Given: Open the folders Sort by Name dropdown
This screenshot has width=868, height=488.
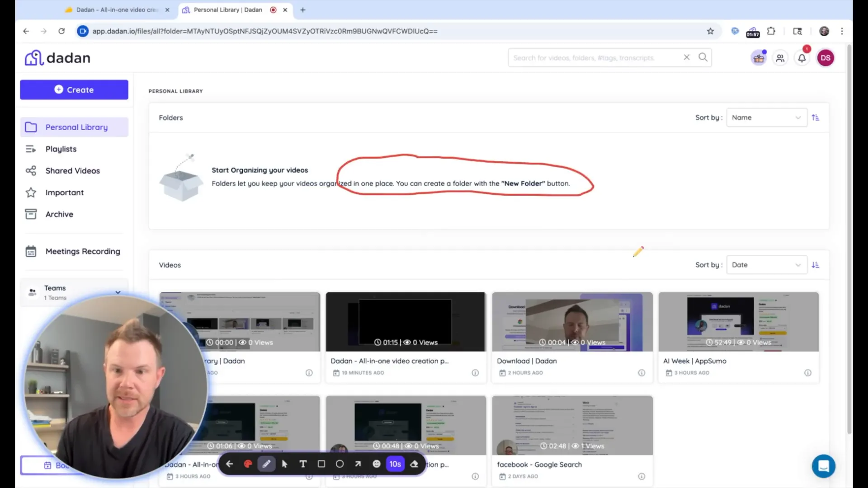Looking at the screenshot, I should point(767,117).
